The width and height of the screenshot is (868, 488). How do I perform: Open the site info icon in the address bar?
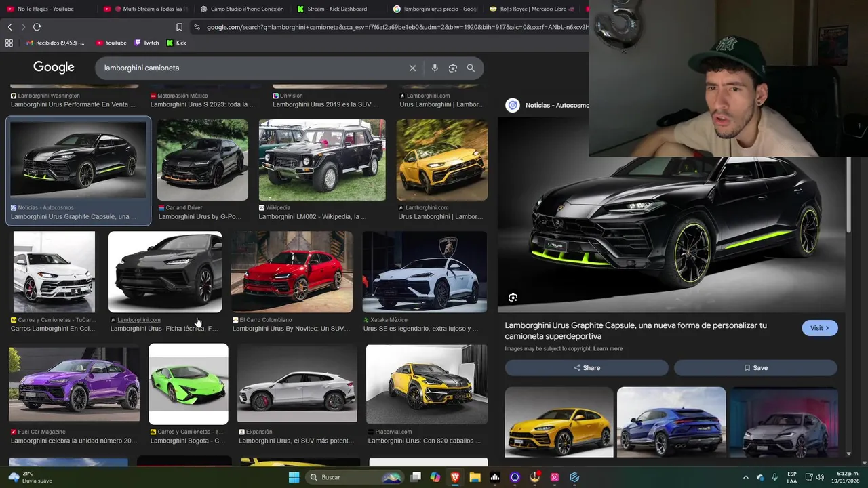coord(197,27)
